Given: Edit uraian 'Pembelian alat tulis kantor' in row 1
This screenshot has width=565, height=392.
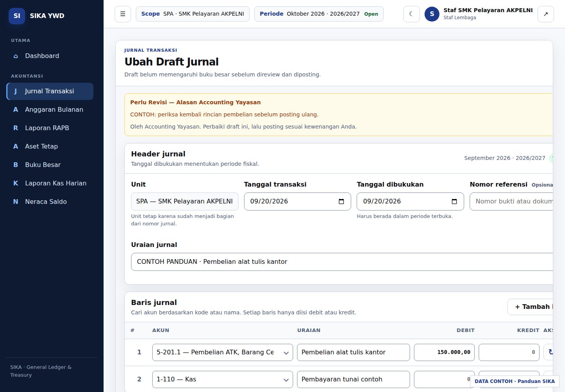Looking at the screenshot, I should pyautogui.click(x=354, y=352).
